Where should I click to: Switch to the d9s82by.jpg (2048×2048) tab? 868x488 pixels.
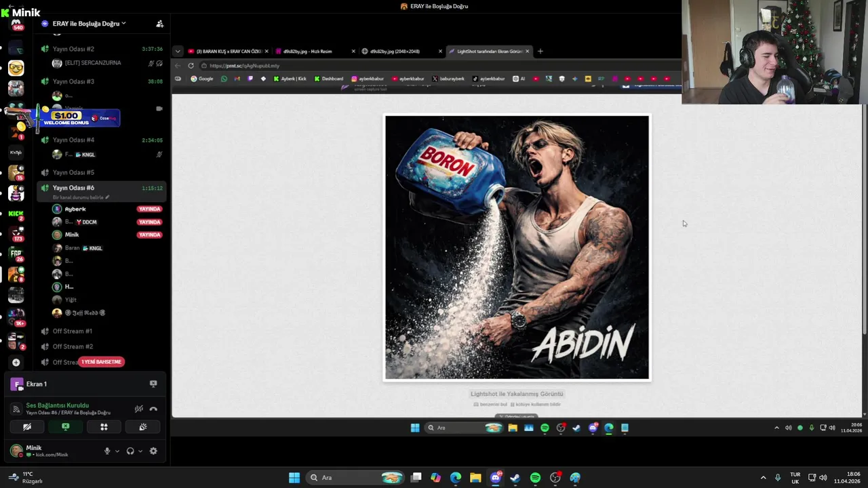(x=401, y=52)
